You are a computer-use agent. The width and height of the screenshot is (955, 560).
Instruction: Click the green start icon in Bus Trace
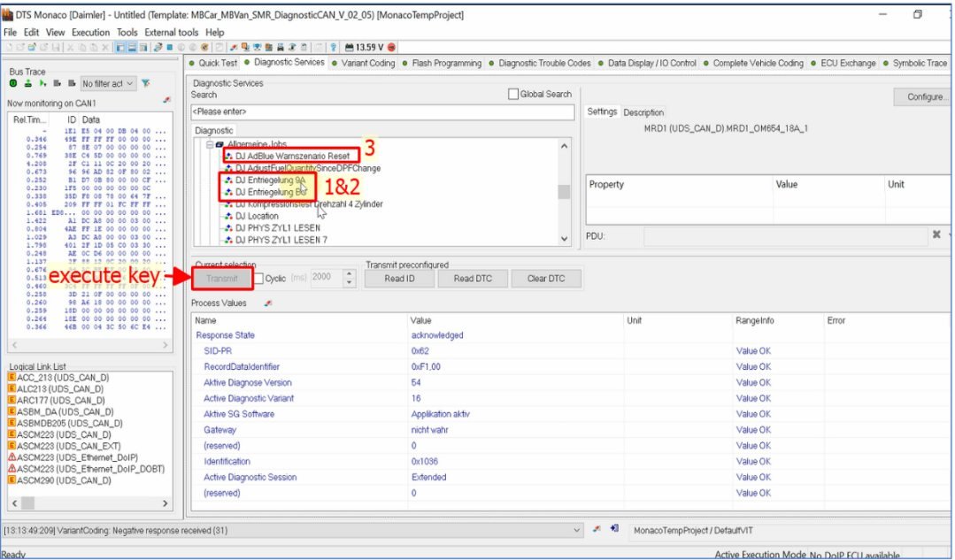(13, 83)
